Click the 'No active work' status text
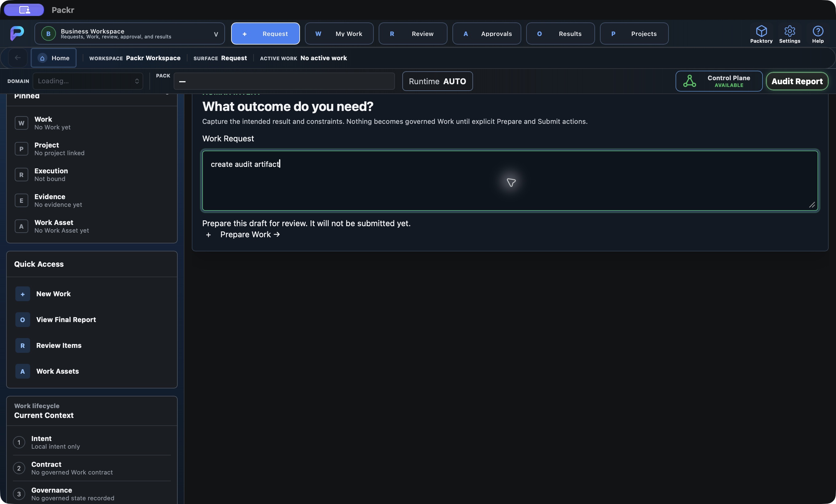 point(324,58)
